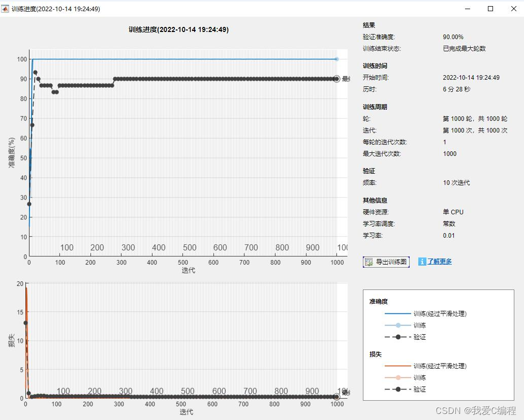Maximize the training progress window
This screenshot has height=420, width=524.
click(x=490, y=9)
